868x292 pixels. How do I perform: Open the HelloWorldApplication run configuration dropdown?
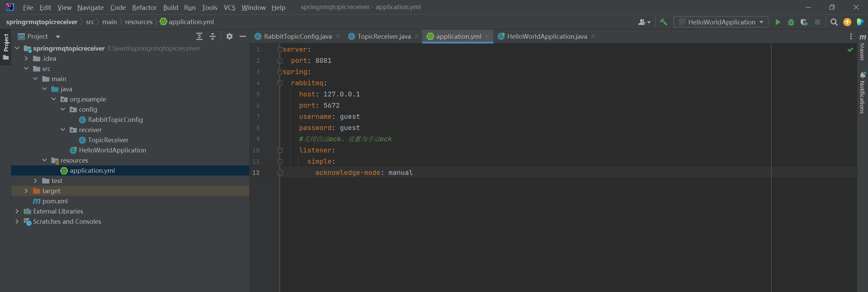721,22
